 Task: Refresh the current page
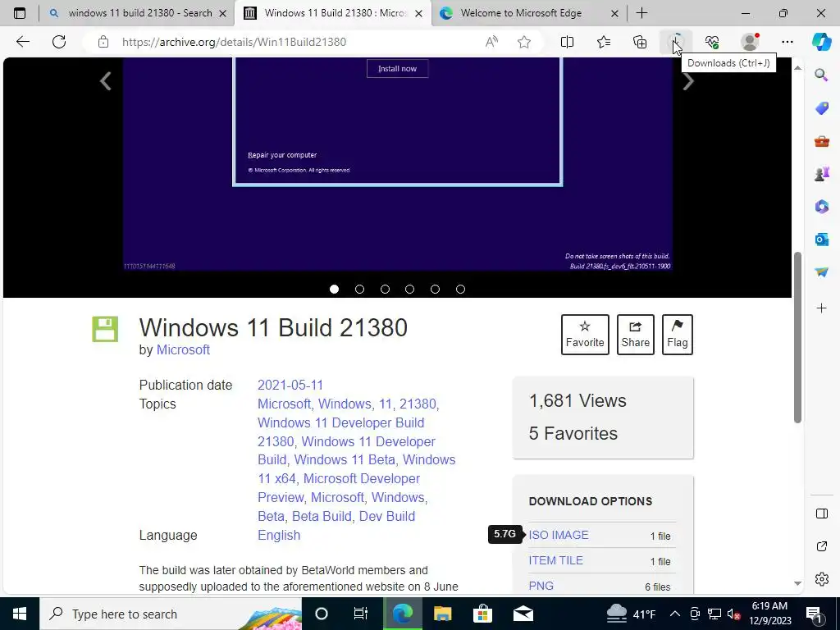[x=59, y=42]
